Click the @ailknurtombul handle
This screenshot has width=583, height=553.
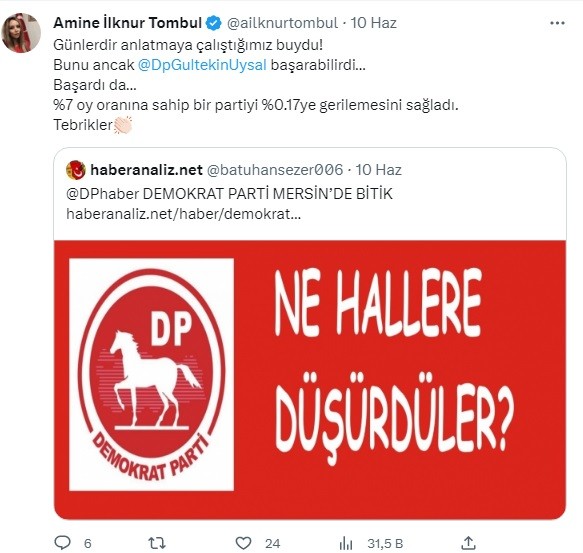coord(282,23)
